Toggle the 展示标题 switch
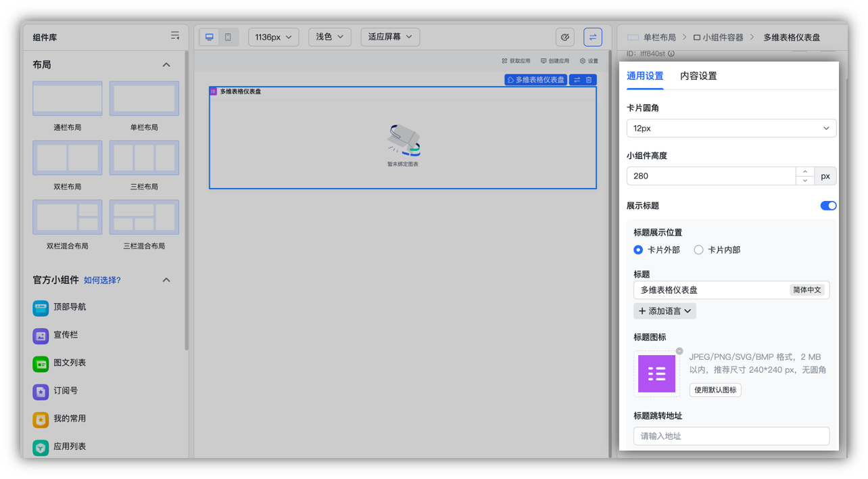The width and height of the screenshot is (868, 479). [x=828, y=206]
